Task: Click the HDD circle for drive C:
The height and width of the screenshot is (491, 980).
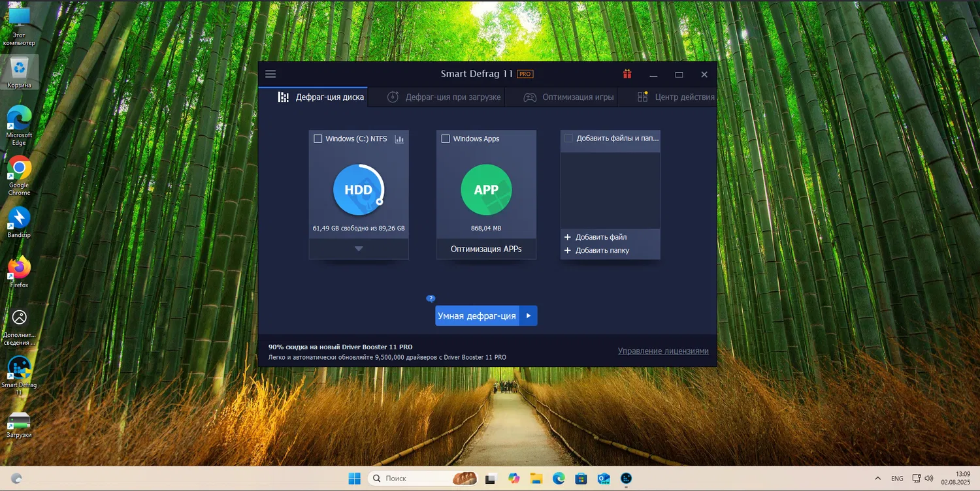Action: point(358,189)
